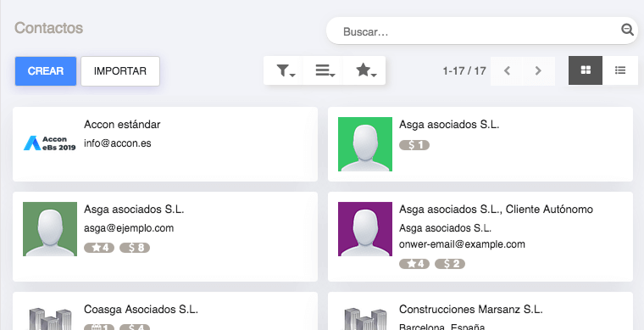This screenshot has width=644, height=330.
Task: Switch to kanban grid view
Action: tap(586, 70)
